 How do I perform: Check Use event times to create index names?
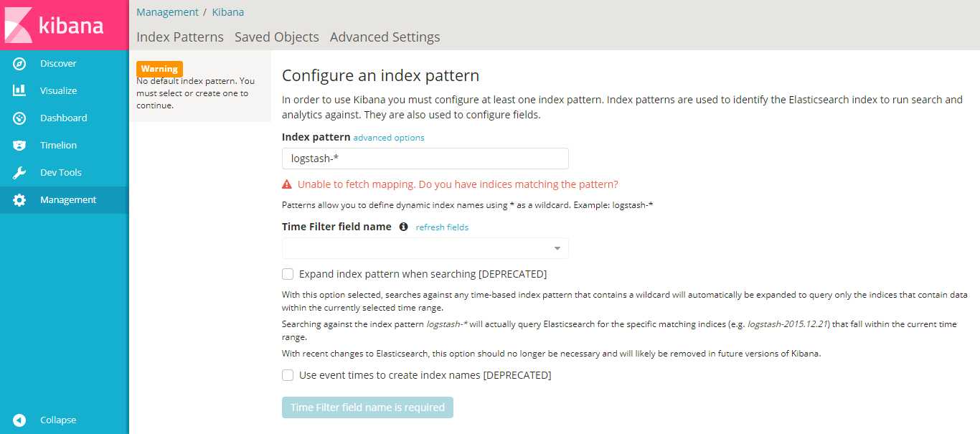point(288,375)
